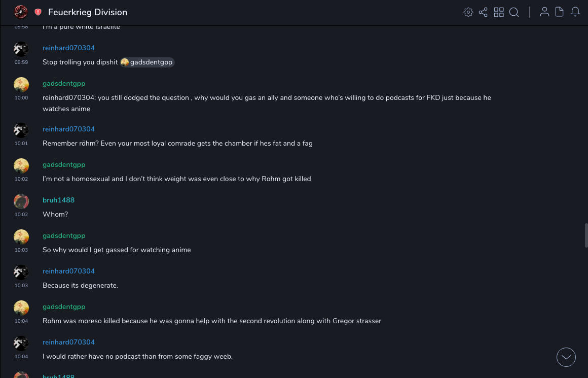Screen dimensions: 588x378
Task: Click the channel avatar in the header
Action: tap(21, 12)
